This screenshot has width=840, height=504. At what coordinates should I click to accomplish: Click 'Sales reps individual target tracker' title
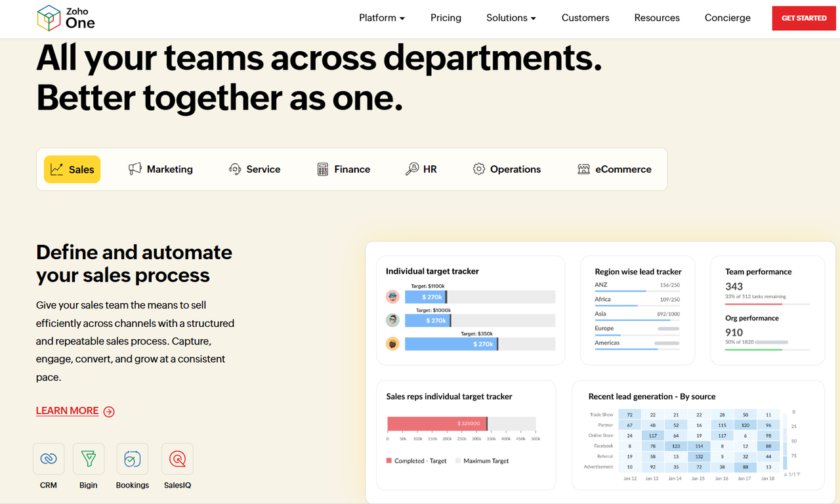(x=449, y=396)
